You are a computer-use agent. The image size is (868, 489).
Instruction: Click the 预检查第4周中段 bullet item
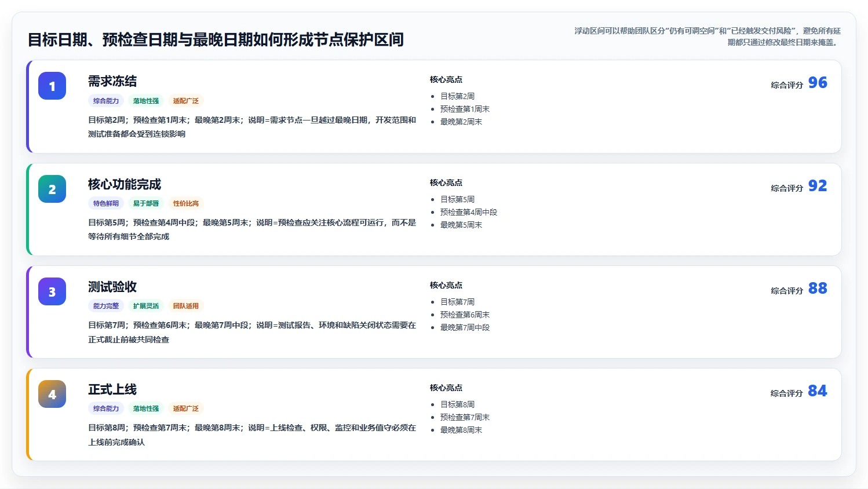point(469,212)
